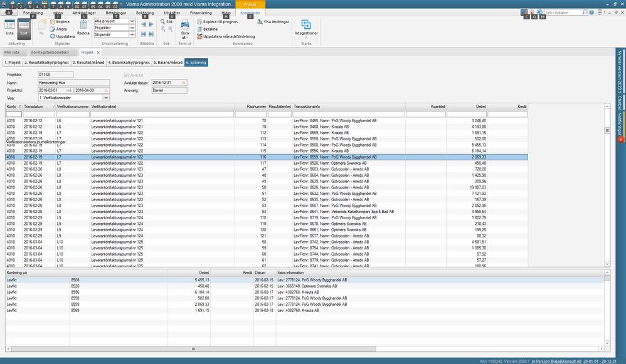Open the Bokföring menu
Screen dimensions: 626x364
click(144, 13)
